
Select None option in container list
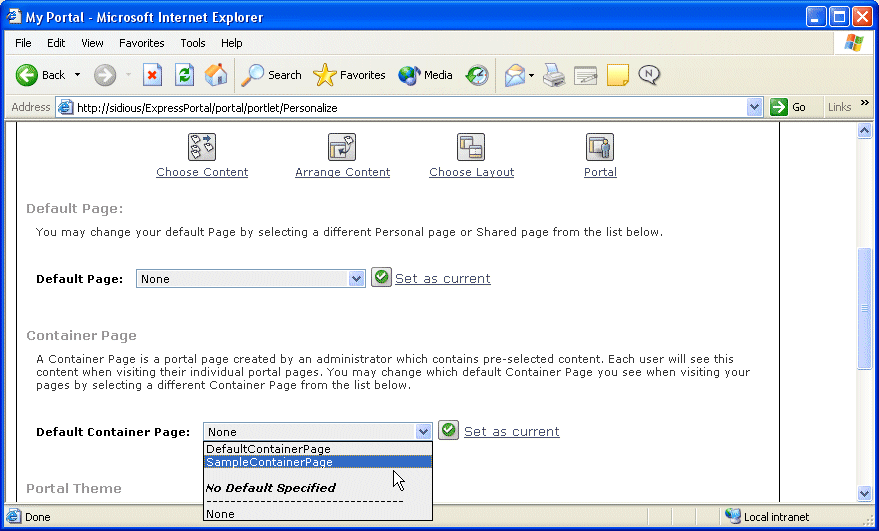(317, 514)
